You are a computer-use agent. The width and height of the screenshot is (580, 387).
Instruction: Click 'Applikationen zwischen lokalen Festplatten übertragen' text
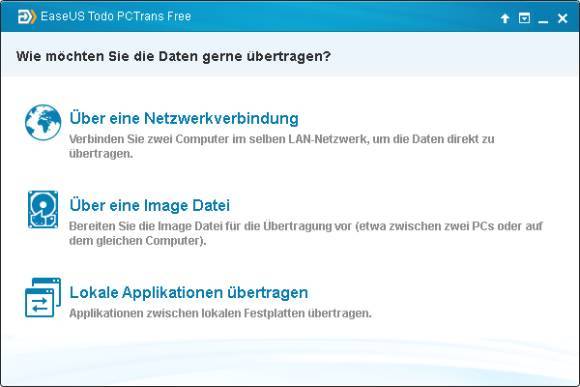coord(220,313)
